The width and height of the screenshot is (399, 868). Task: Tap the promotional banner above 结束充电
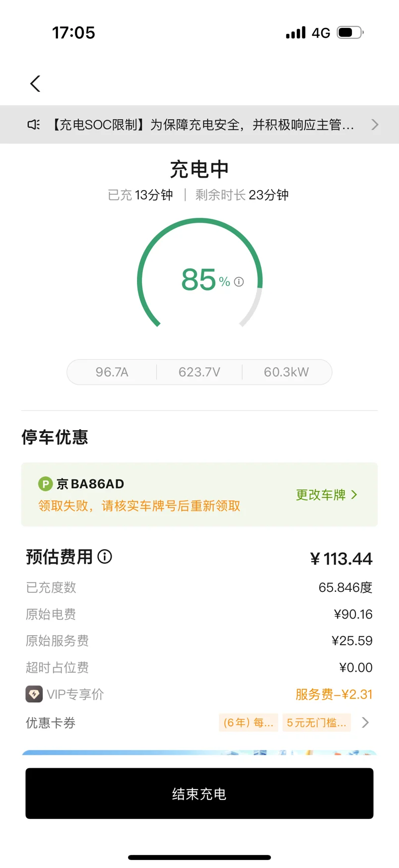coord(199,752)
